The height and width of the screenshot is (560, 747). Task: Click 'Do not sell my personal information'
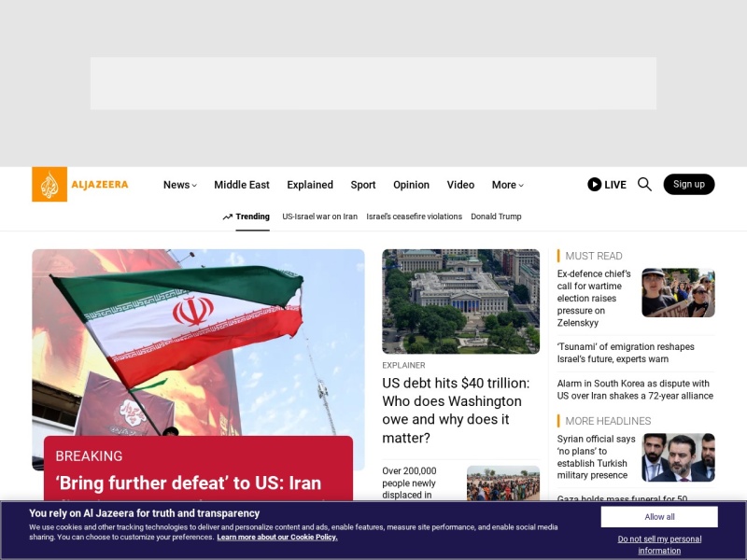[x=659, y=545]
